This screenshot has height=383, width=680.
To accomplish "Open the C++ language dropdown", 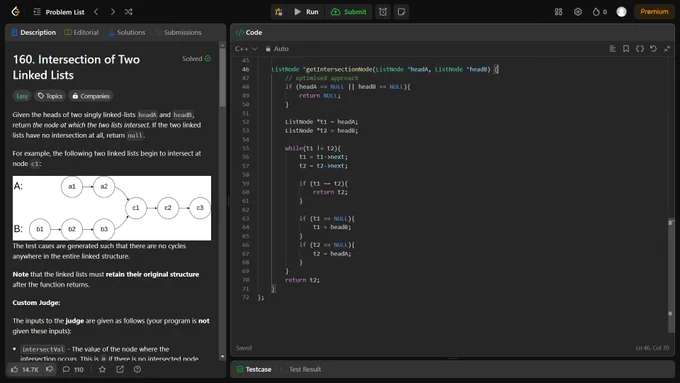I will click(246, 49).
